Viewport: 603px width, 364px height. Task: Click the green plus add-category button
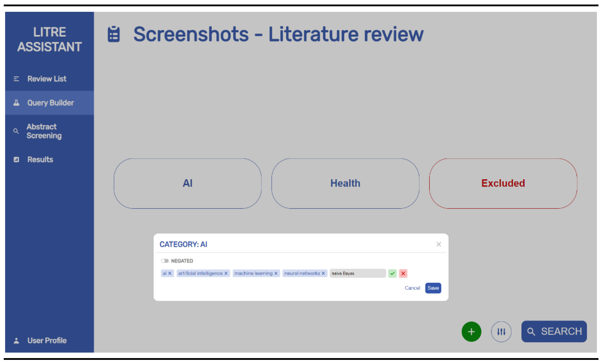(x=471, y=332)
